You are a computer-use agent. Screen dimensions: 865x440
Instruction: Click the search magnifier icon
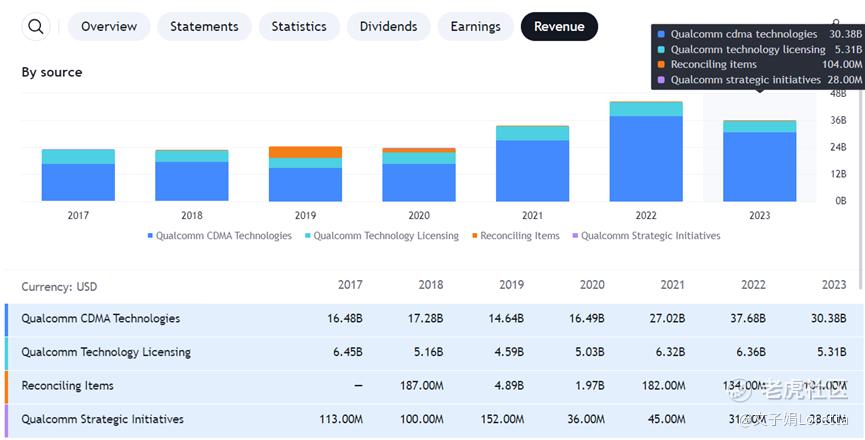pos(36,26)
